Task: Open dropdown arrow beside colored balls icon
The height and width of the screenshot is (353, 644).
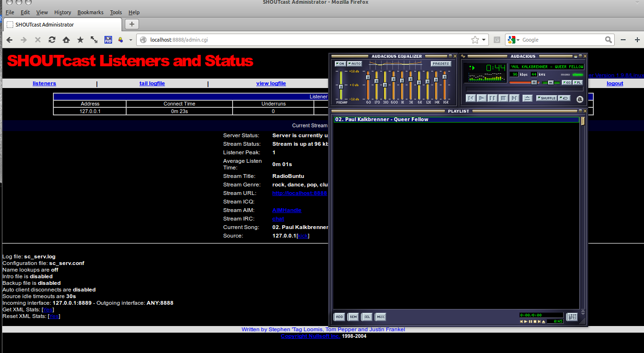Action: pos(131,40)
